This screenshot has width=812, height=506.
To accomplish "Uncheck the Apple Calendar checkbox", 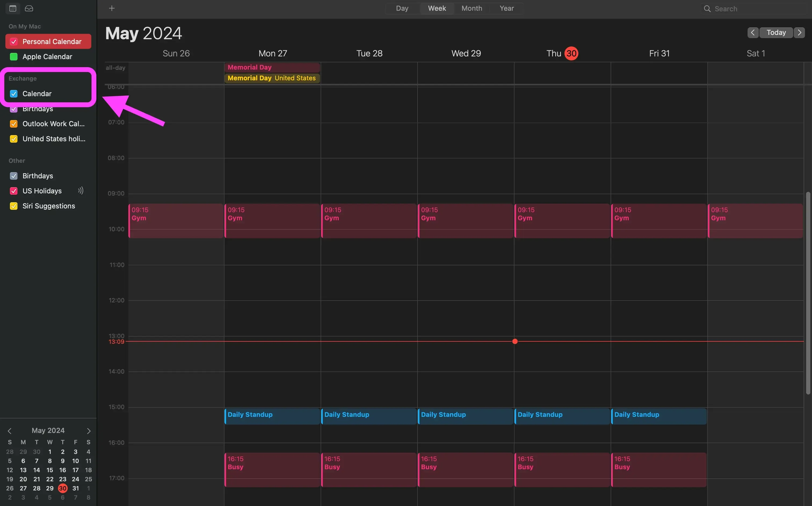I will pos(14,57).
